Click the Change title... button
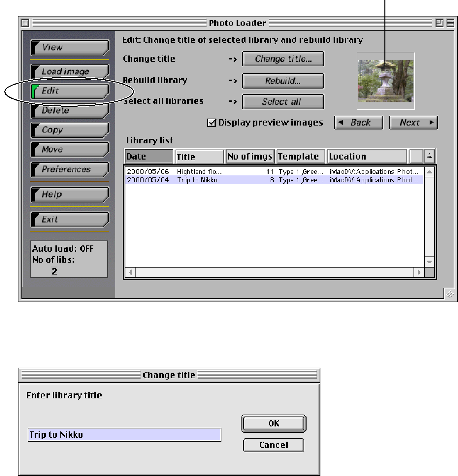The height and width of the screenshot is (476, 458). tap(283, 59)
